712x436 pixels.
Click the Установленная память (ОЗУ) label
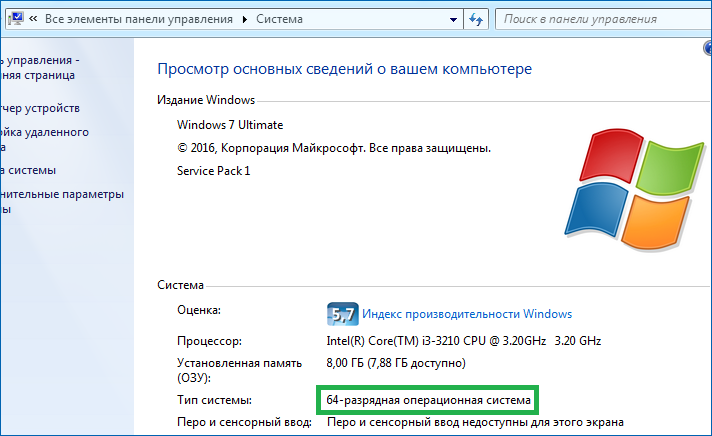click(239, 370)
